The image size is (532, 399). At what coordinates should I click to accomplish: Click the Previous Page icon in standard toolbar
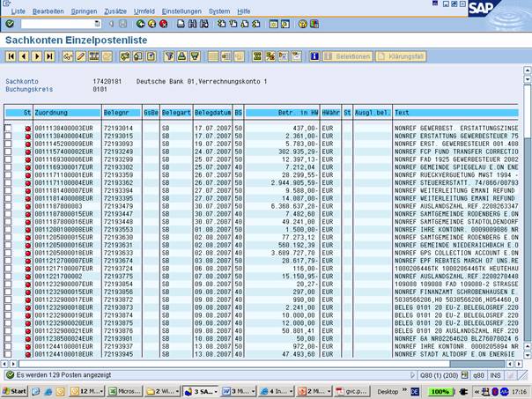pyautogui.click(x=233, y=24)
